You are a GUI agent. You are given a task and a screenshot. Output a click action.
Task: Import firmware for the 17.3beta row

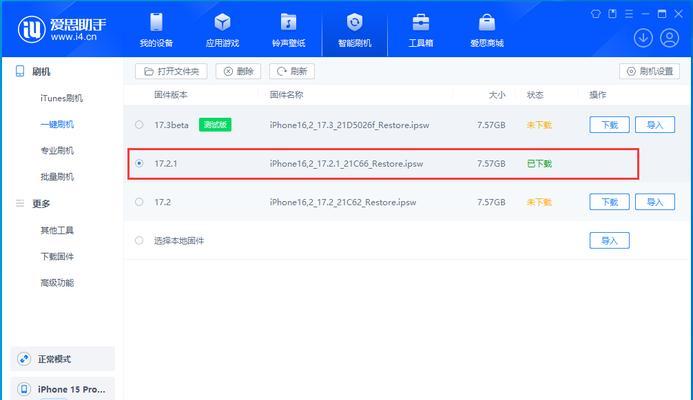(655, 125)
